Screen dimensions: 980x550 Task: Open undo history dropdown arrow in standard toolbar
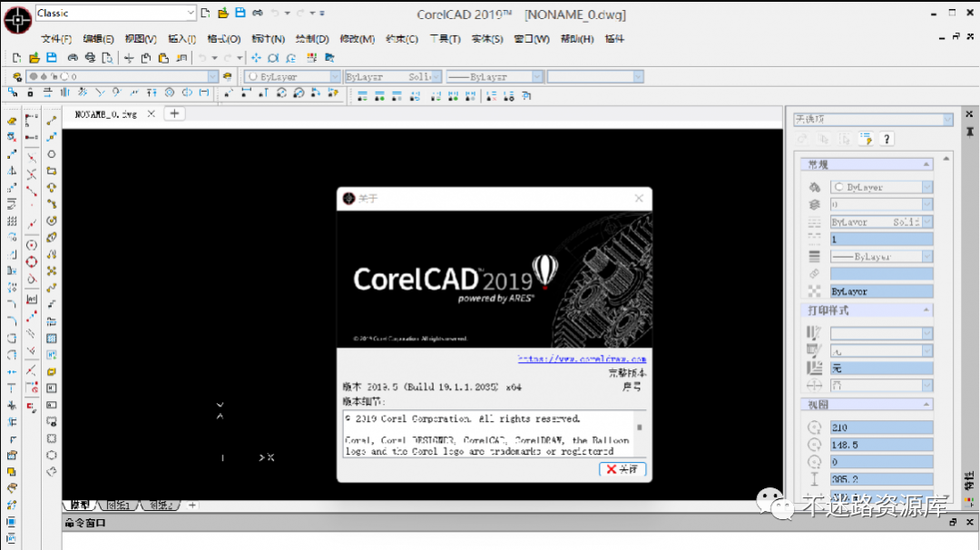(214, 58)
